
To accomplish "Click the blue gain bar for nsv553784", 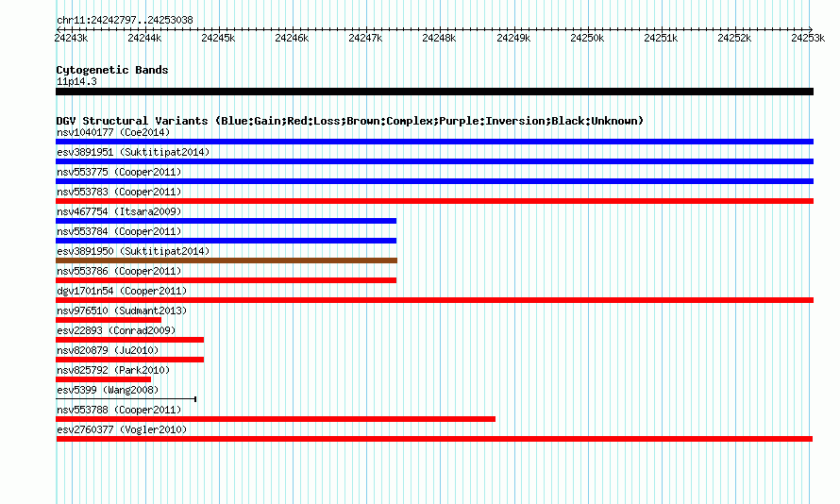I will 227,241.
